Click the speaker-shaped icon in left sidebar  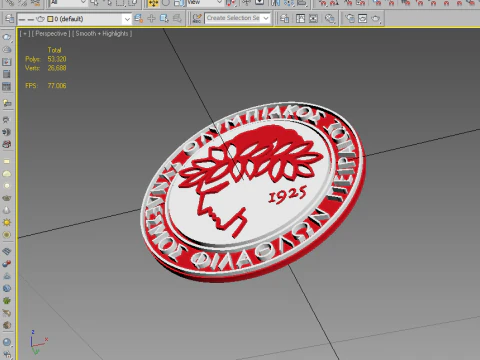pos(7,132)
